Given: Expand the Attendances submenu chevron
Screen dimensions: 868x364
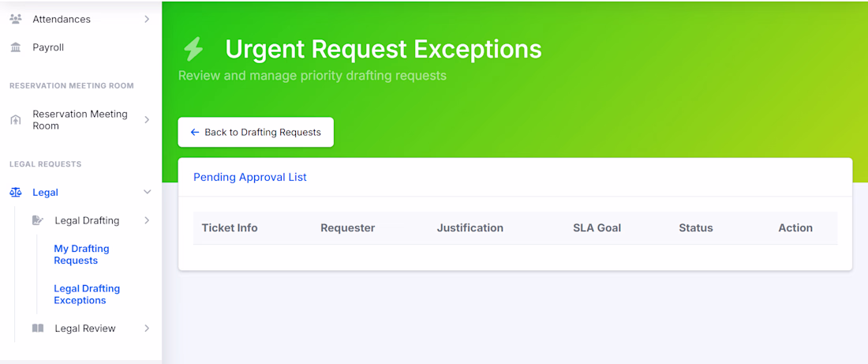Looking at the screenshot, I should (x=147, y=19).
